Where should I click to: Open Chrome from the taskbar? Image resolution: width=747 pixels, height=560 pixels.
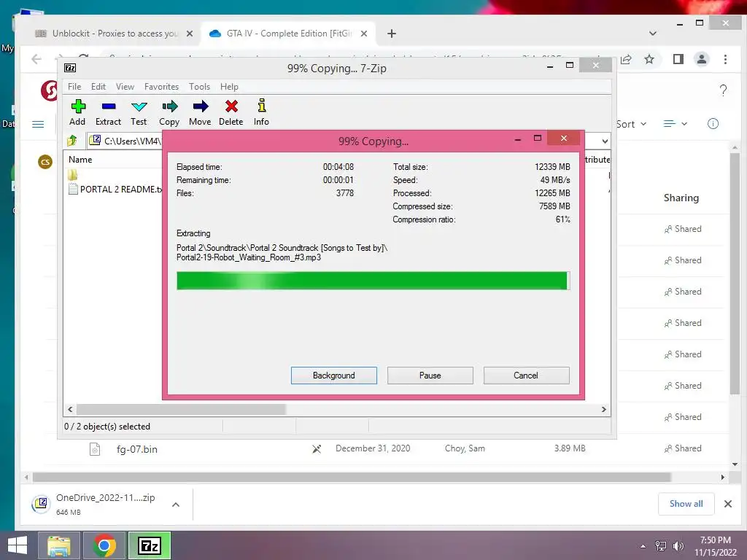(104, 545)
